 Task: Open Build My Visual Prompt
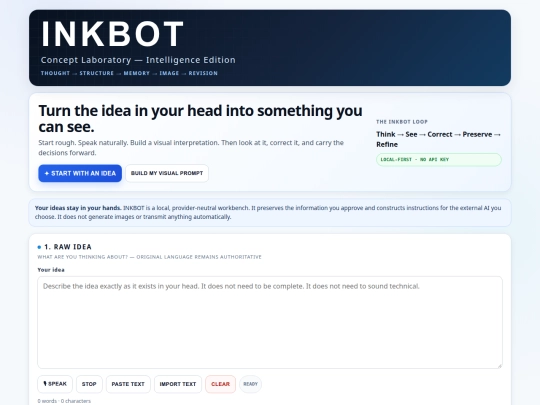[167, 173]
